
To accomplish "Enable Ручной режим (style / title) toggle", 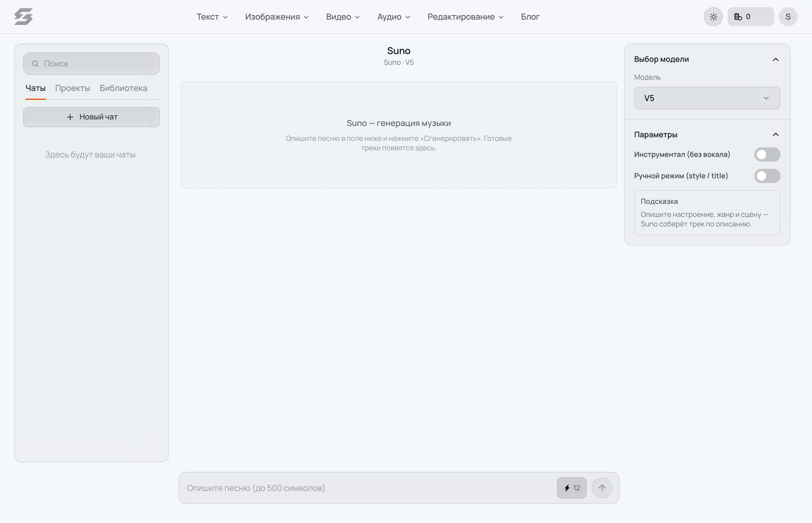I will pos(767,176).
